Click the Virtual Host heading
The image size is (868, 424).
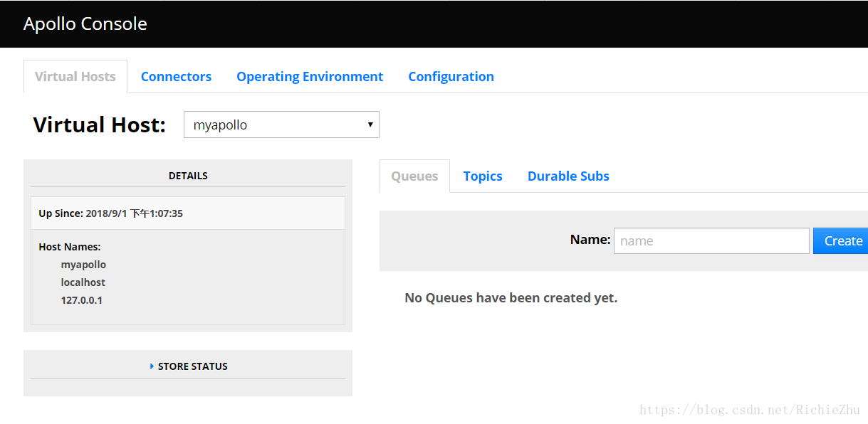click(x=100, y=124)
